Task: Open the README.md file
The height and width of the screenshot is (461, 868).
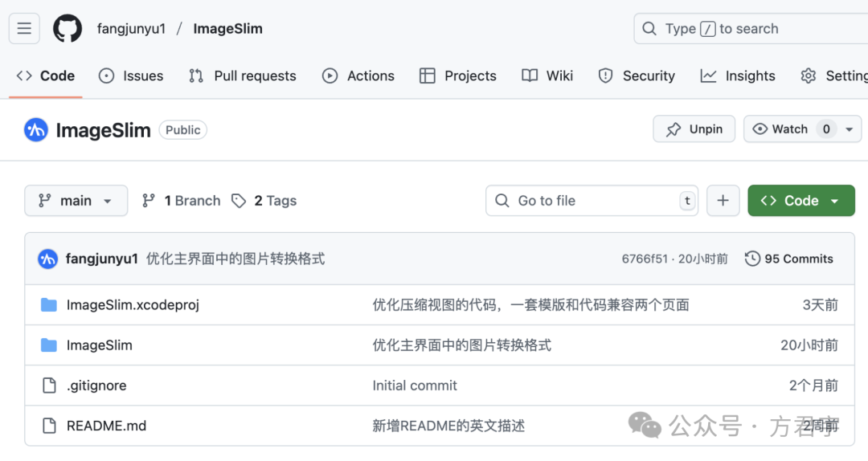Action: click(106, 426)
